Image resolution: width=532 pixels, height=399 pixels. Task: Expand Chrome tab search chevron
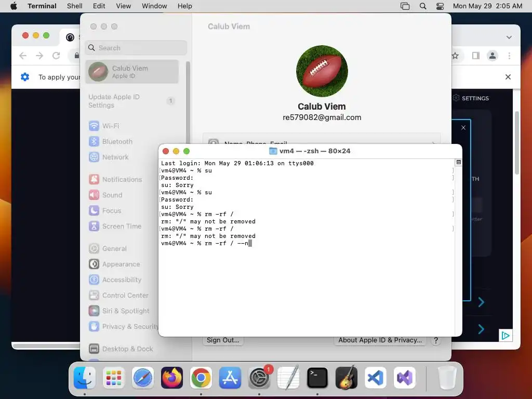pyautogui.click(x=509, y=37)
